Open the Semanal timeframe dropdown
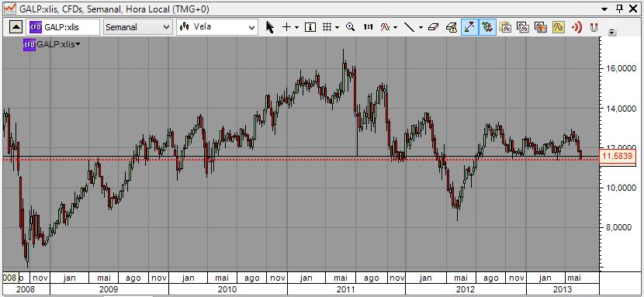The height and width of the screenshot is (297, 644). pyautogui.click(x=137, y=27)
